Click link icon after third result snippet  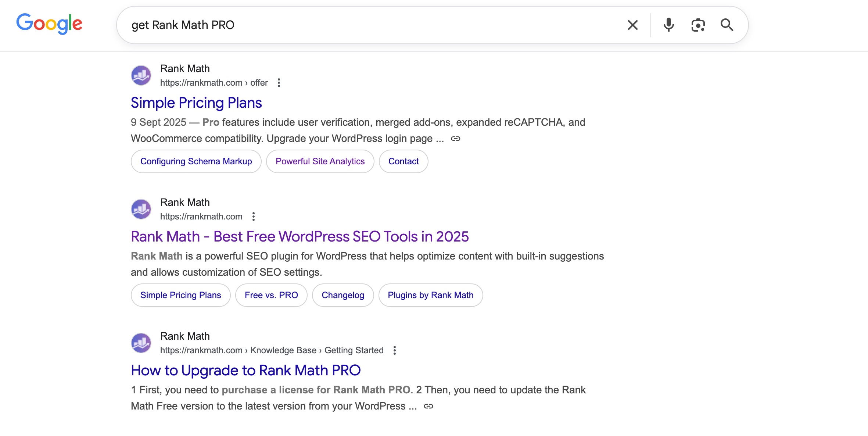(x=428, y=406)
